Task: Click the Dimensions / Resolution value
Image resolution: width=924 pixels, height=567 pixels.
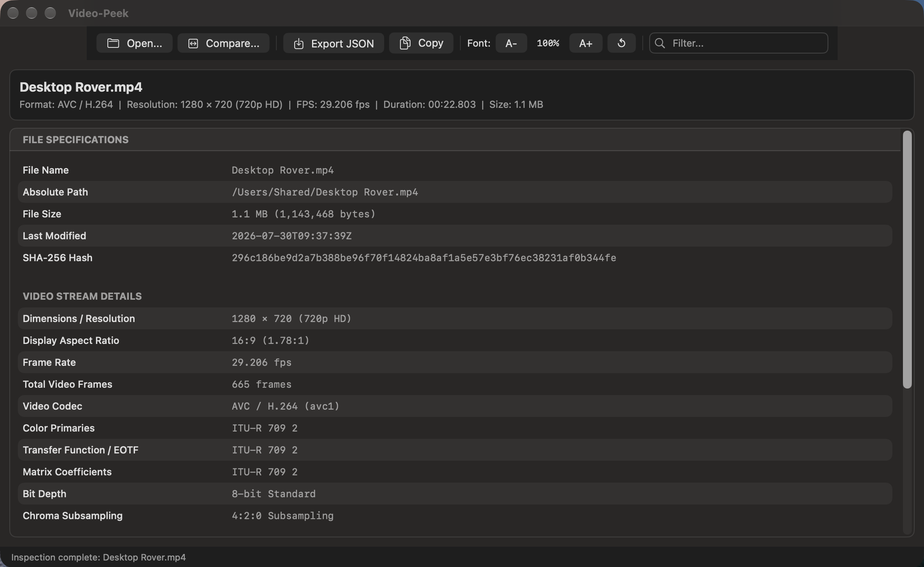Action: click(x=291, y=319)
